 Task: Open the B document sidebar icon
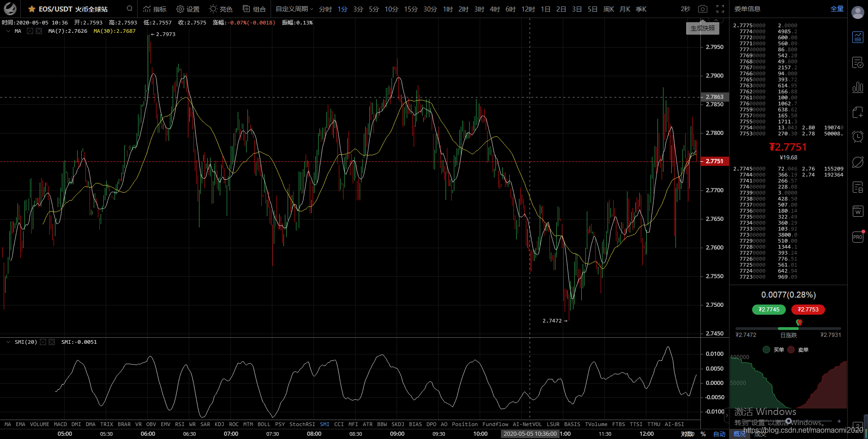tap(858, 187)
